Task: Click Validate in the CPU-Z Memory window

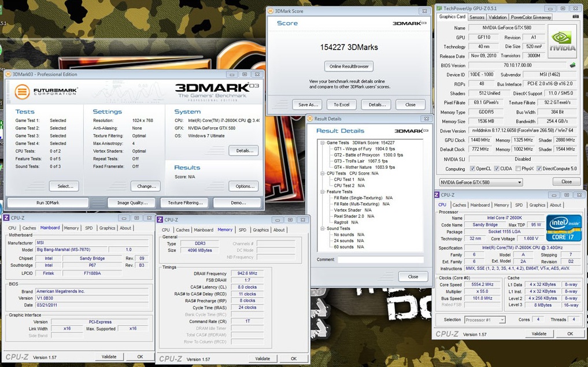Action: (x=262, y=359)
